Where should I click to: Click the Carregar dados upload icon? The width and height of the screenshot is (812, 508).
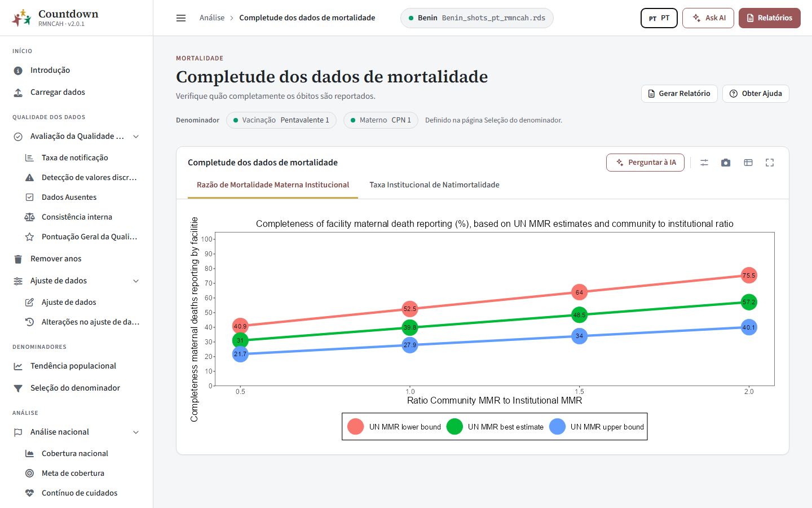18,93
